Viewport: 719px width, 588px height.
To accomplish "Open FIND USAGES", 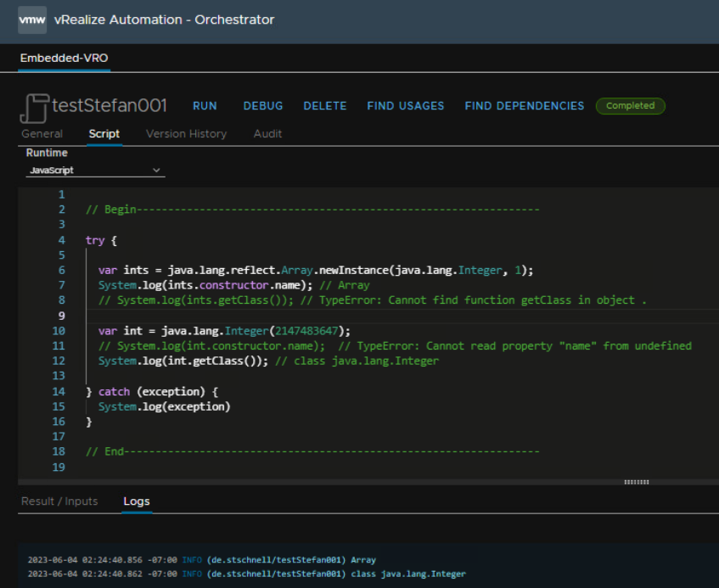I will [406, 106].
